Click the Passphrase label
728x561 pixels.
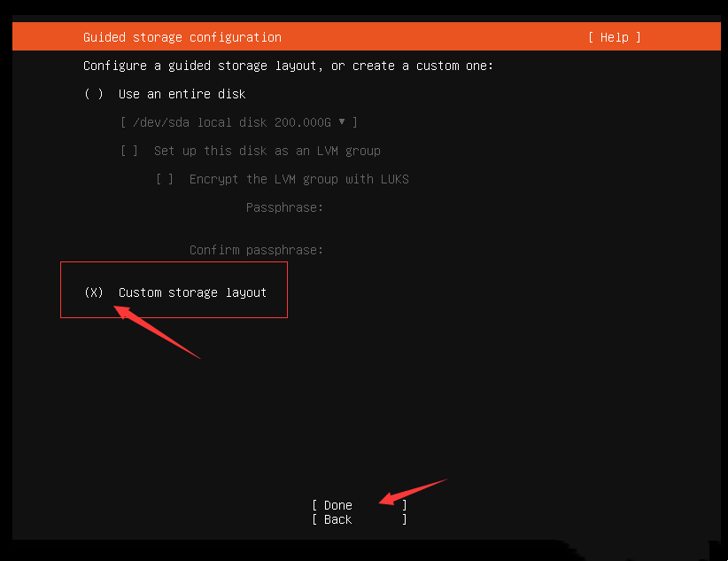[x=284, y=206]
